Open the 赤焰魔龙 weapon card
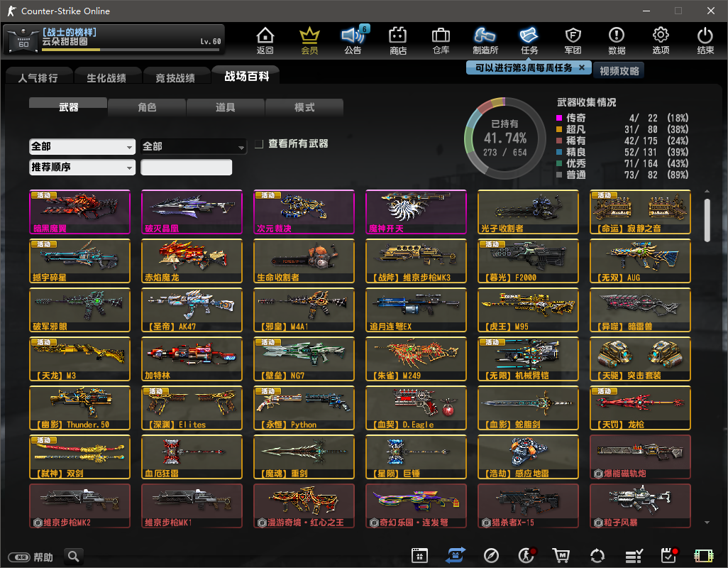Viewport: 728px width, 568px height. [192, 261]
